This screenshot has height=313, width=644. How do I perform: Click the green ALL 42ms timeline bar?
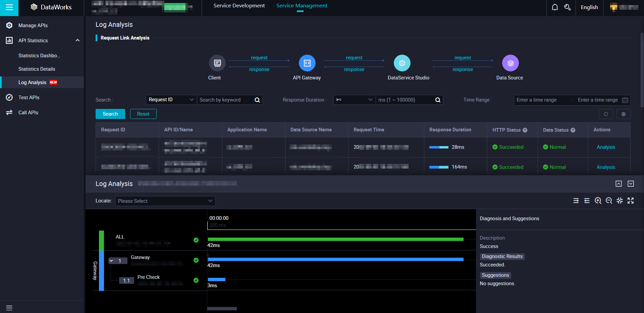pyautogui.click(x=335, y=239)
